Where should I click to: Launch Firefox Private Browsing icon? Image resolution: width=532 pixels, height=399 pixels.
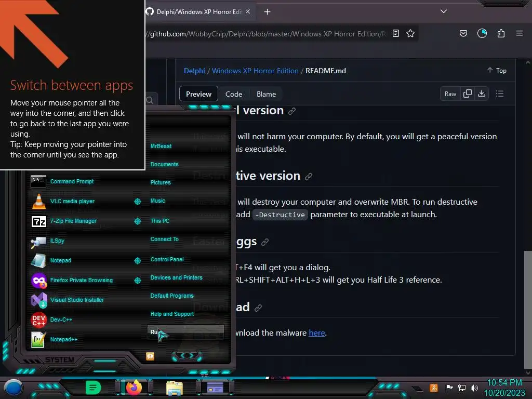point(39,280)
